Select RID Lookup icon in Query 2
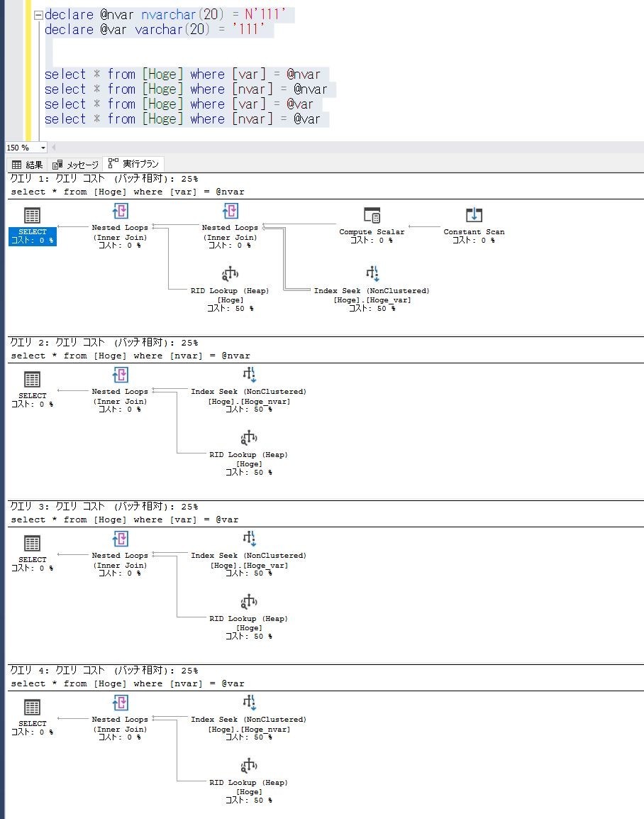Image resolution: width=644 pixels, height=819 pixels. 248,438
